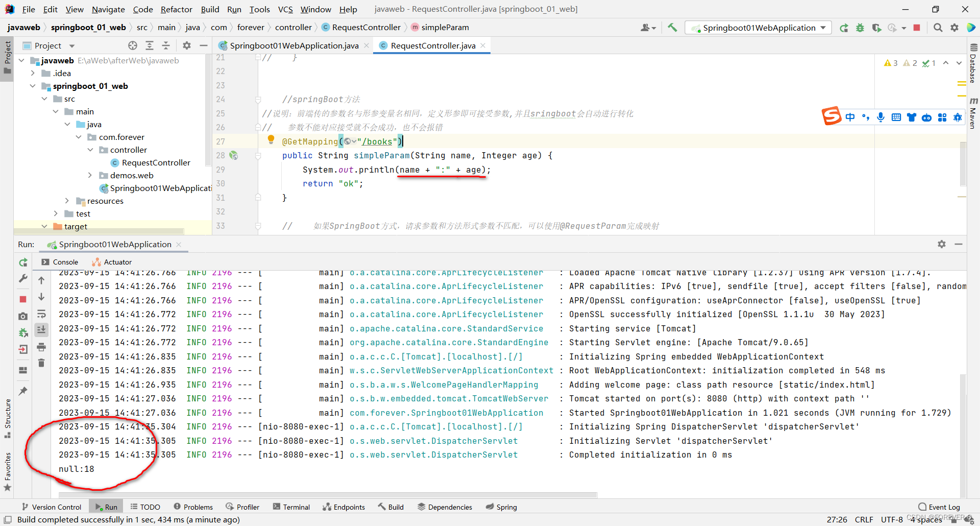Expand the demos.web folder
Screen dimensions: 980x526
click(x=90, y=175)
